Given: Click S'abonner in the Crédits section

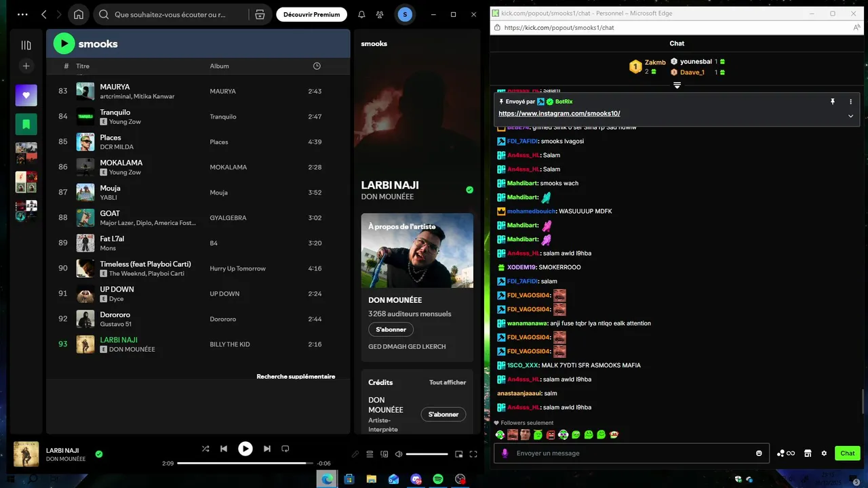Looking at the screenshot, I should [x=443, y=414].
